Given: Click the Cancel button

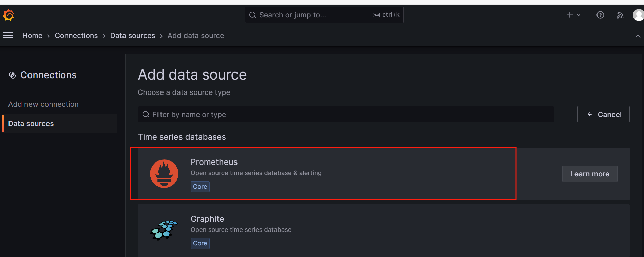Looking at the screenshot, I should pyautogui.click(x=604, y=114).
